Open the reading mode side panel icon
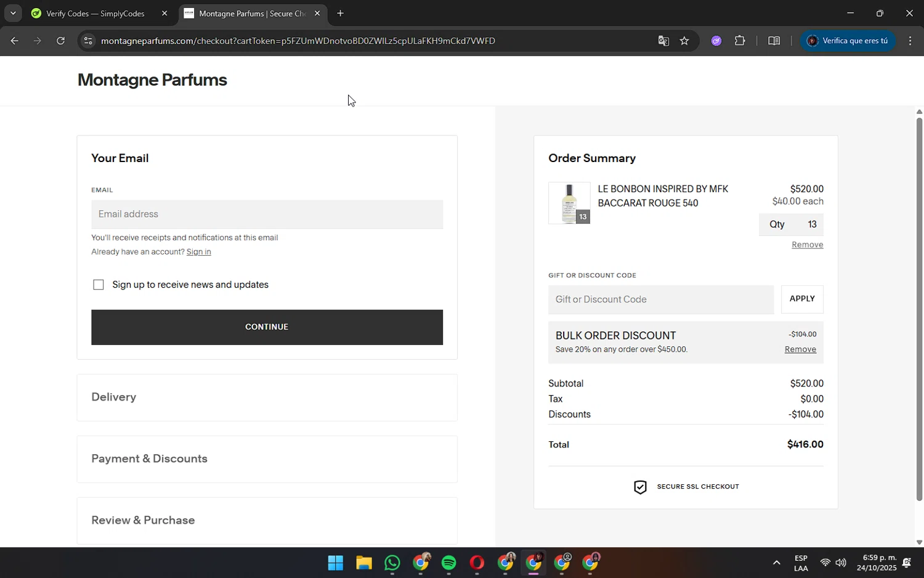The height and width of the screenshot is (578, 924). tap(774, 41)
